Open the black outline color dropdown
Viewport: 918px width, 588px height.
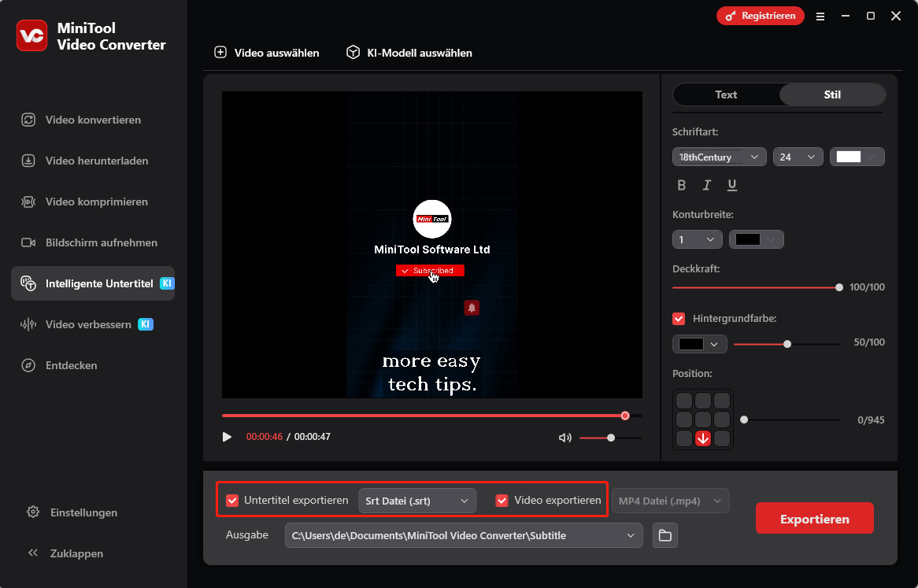pos(757,239)
